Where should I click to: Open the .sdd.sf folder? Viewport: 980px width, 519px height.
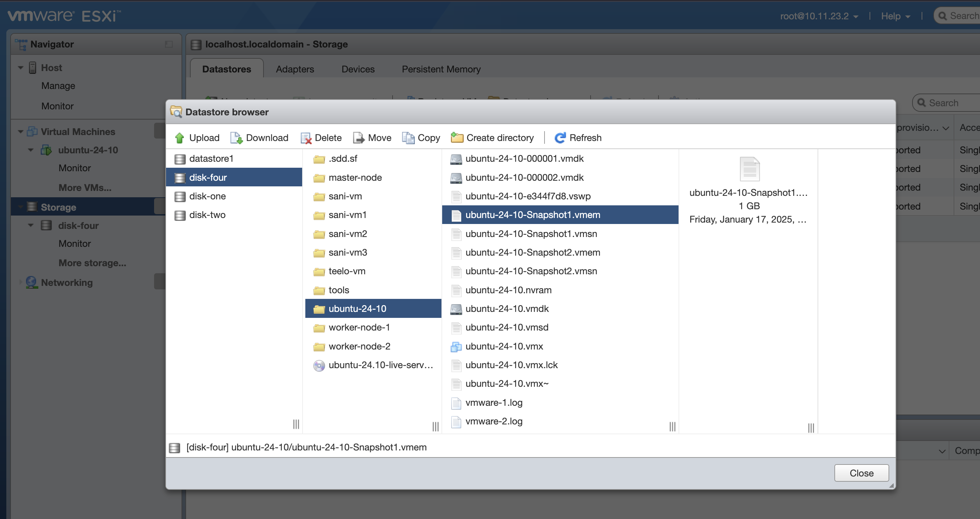pyautogui.click(x=373, y=159)
